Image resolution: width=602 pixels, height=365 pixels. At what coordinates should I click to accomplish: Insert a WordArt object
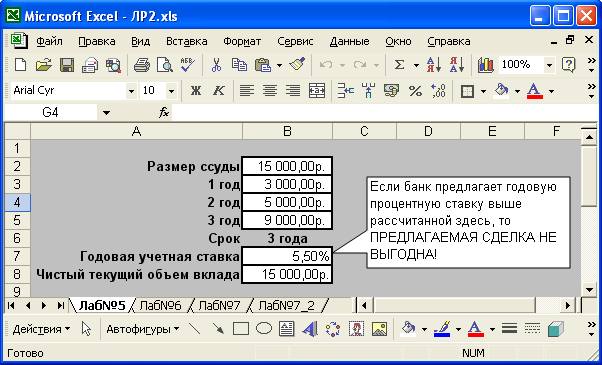(x=310, y=329)
